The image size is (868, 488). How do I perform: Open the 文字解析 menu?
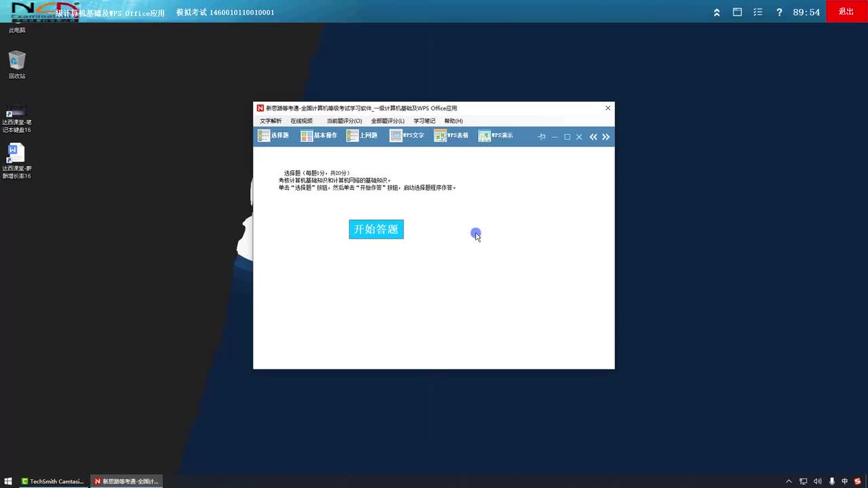pos(271,121)
